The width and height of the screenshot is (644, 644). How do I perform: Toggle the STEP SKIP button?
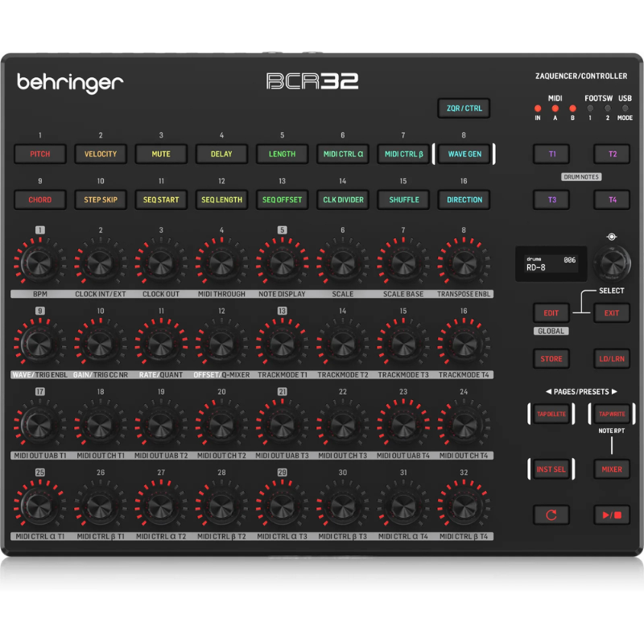click(101, 200)
